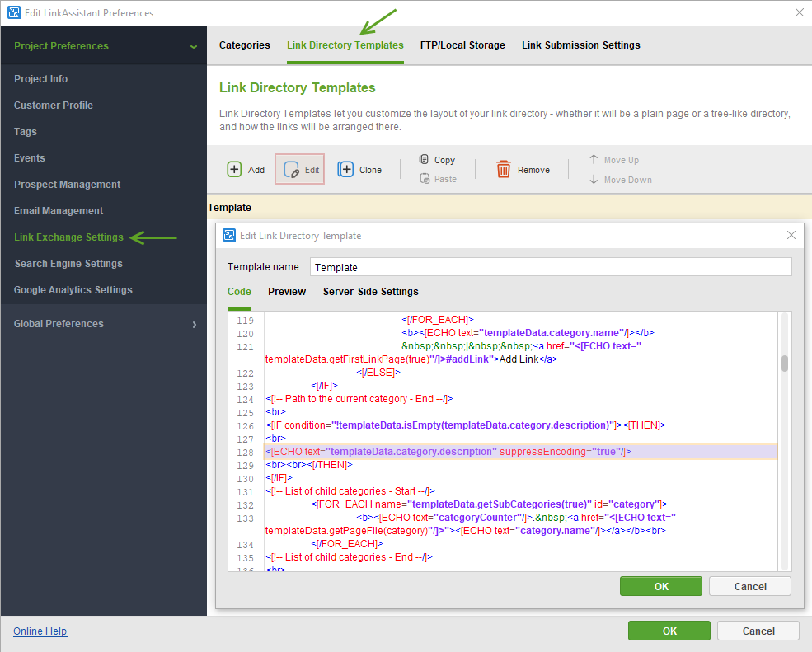The image size is (812, 652).
Task: Click the Move Down arrow icon
Action: (x=594, y=179)
